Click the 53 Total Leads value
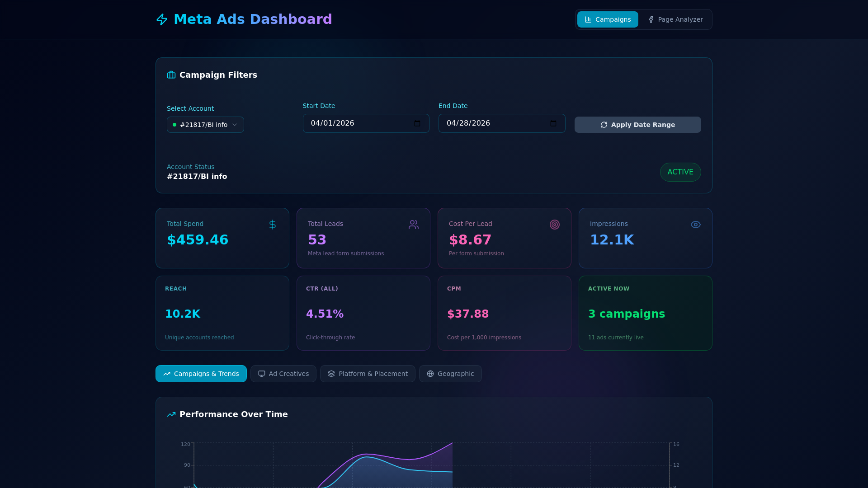This screenshot has height=488, width=868. [317, 240]
